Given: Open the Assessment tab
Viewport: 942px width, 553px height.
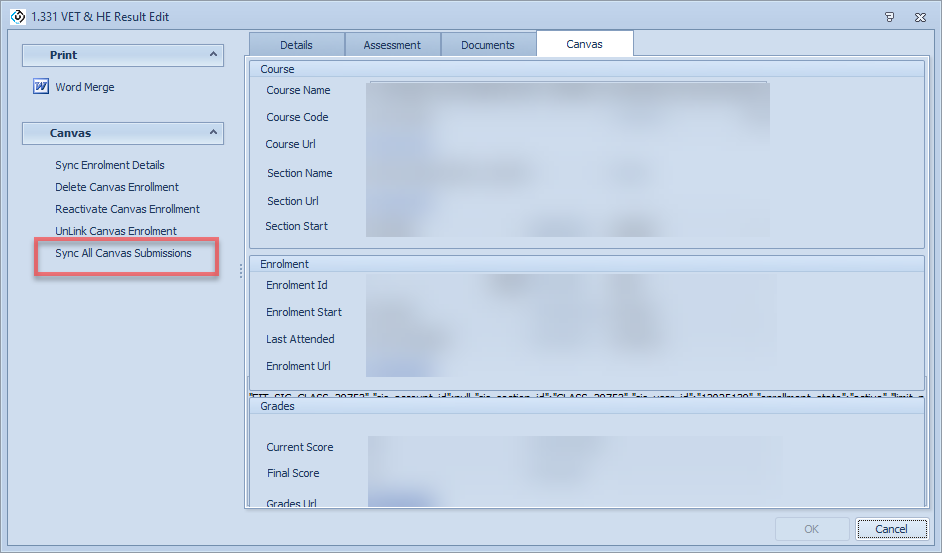Looking at the screenshot, I should (x=392, y=45).
